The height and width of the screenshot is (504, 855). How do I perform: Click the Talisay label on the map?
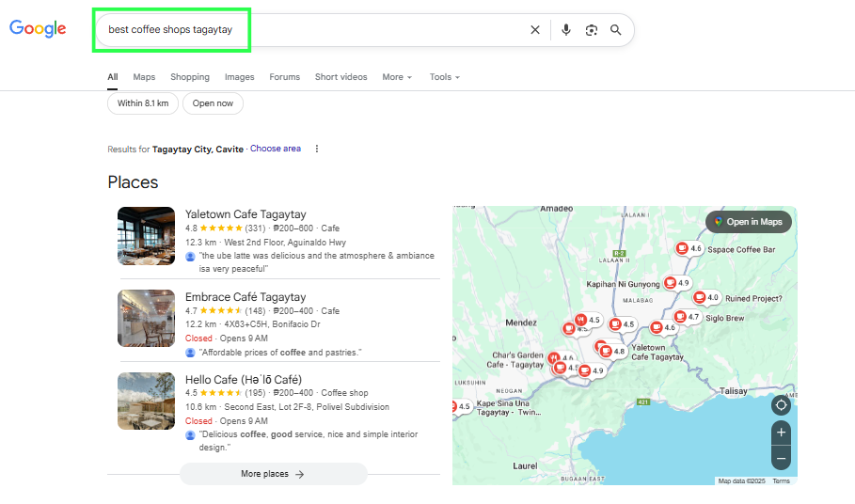pos(734,391)
